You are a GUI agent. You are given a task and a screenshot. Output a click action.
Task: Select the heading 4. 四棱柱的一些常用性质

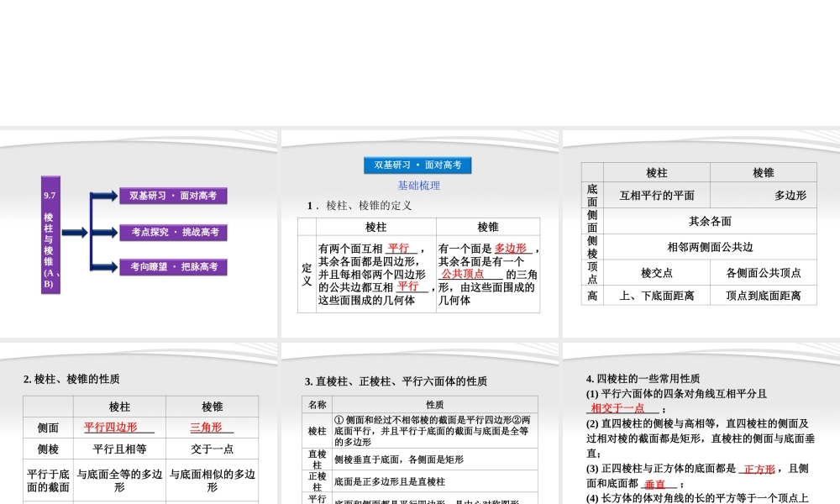click(643, 379)
